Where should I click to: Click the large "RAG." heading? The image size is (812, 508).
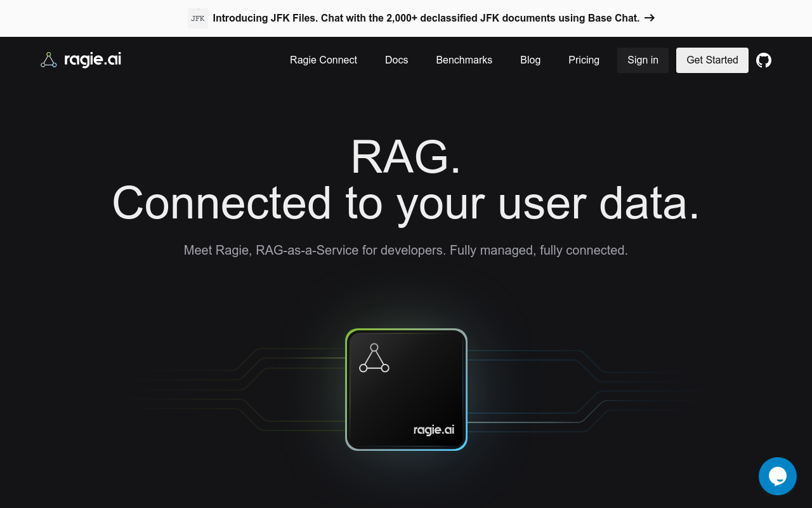click(406, 156)
